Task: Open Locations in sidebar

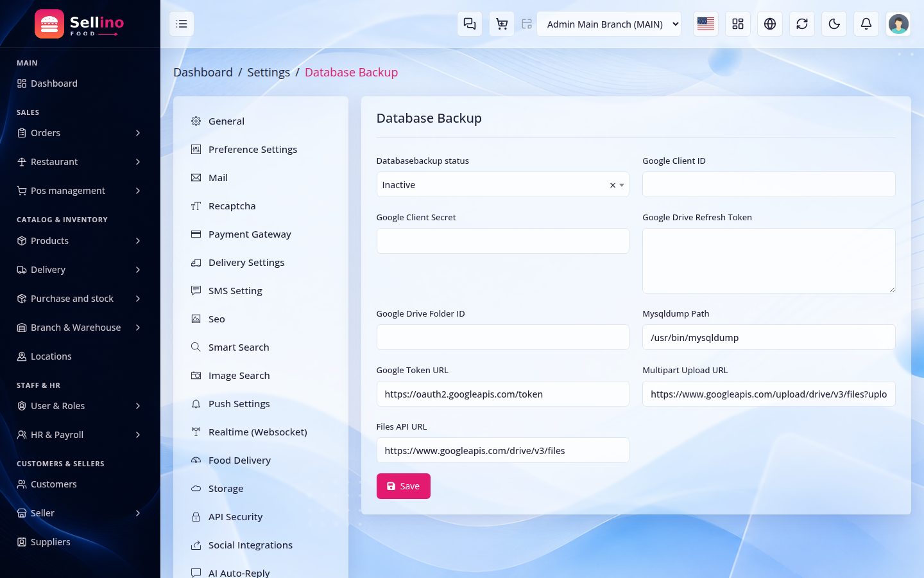Action: pos(80,356)
